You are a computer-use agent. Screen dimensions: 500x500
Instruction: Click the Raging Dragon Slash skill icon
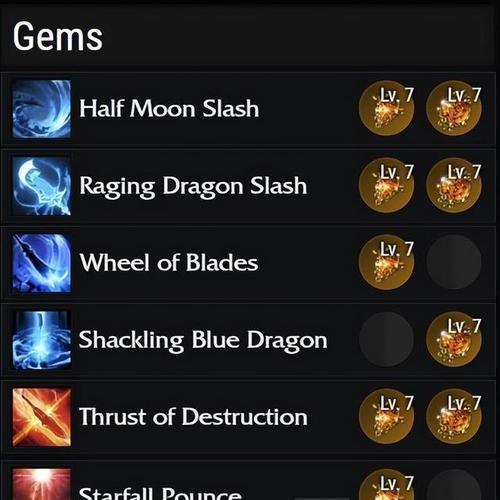(42, 186)
